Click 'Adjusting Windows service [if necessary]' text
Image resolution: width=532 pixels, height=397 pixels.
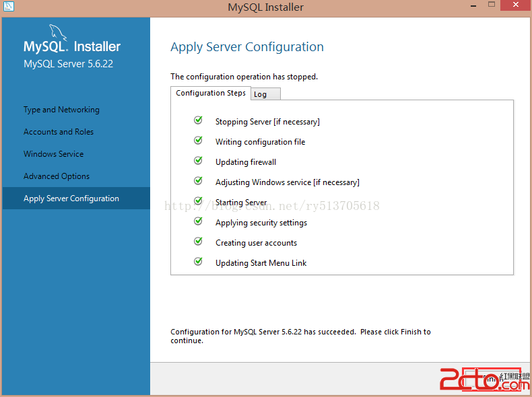(288, 182)
